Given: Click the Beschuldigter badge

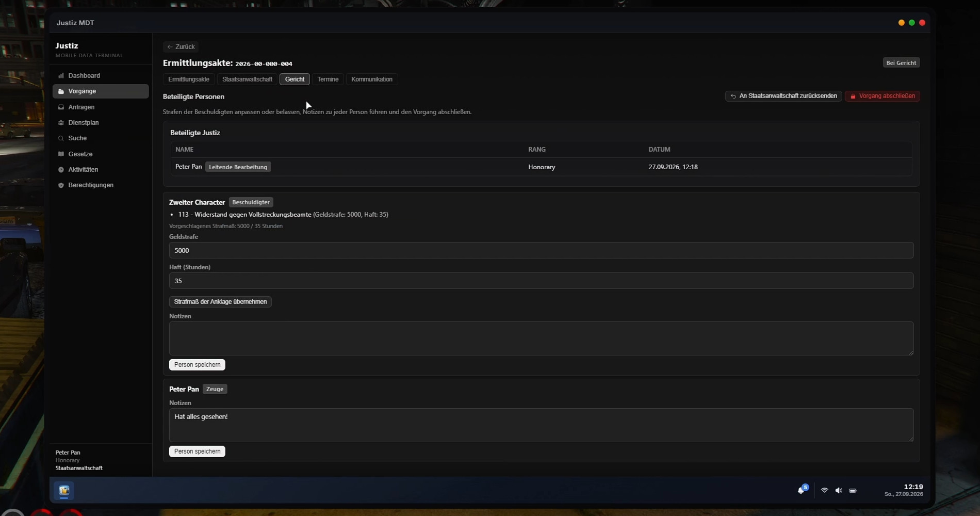Looking at the screenshot, I should (251, 202).
